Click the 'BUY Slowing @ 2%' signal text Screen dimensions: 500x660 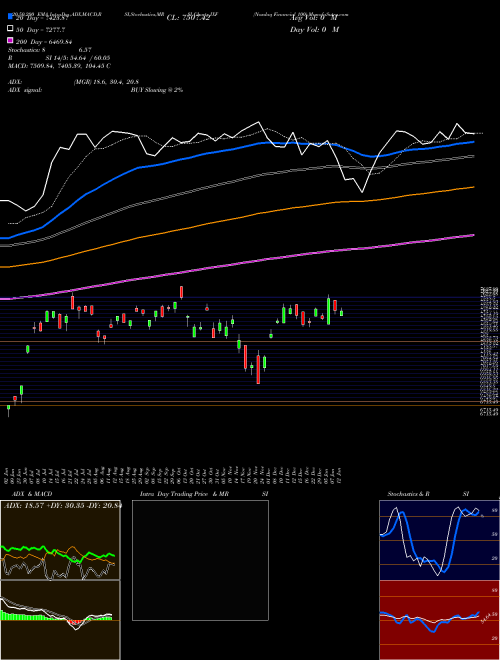[x=157, y=90]
